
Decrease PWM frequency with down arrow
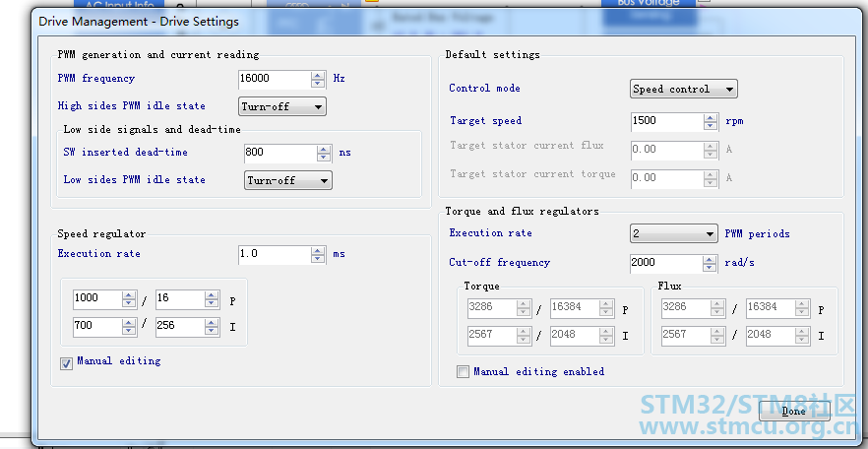[318, 84]
